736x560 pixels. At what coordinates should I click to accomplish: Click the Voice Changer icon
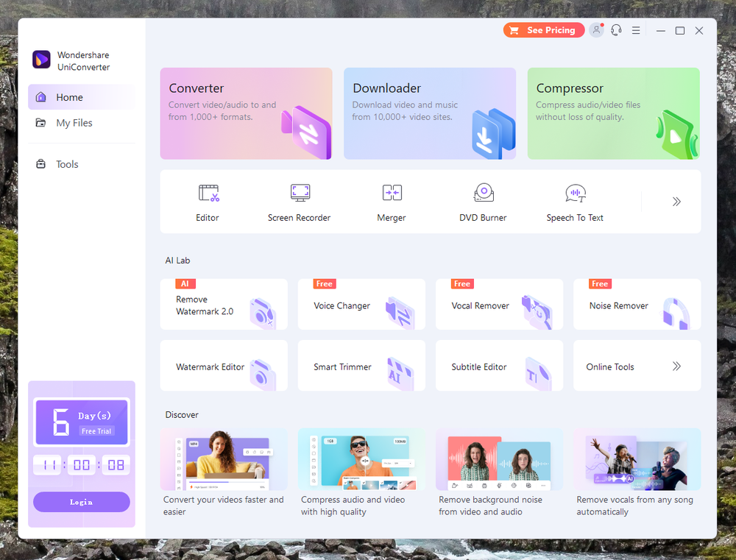[x=400, y=312]
